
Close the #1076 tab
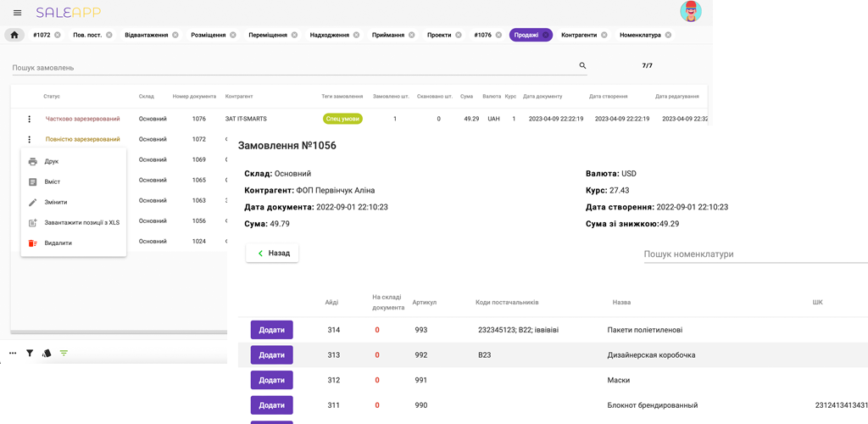pos(498,35)
